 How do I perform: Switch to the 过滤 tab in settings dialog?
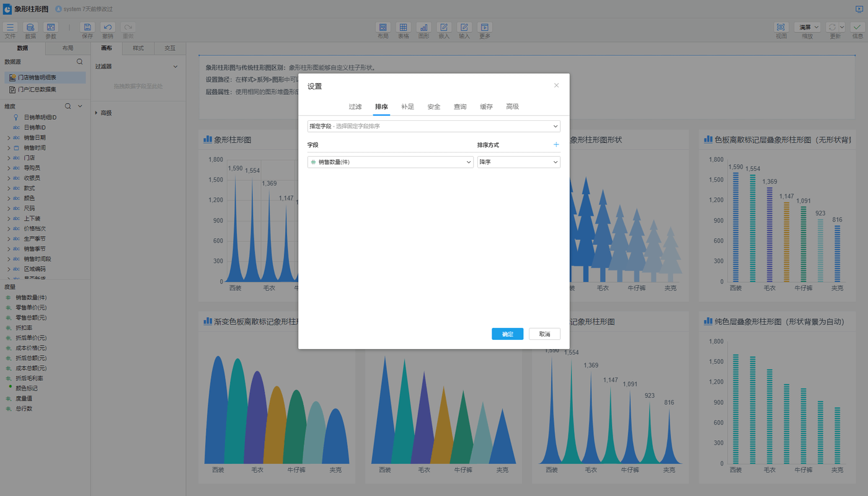coord(355,107)
